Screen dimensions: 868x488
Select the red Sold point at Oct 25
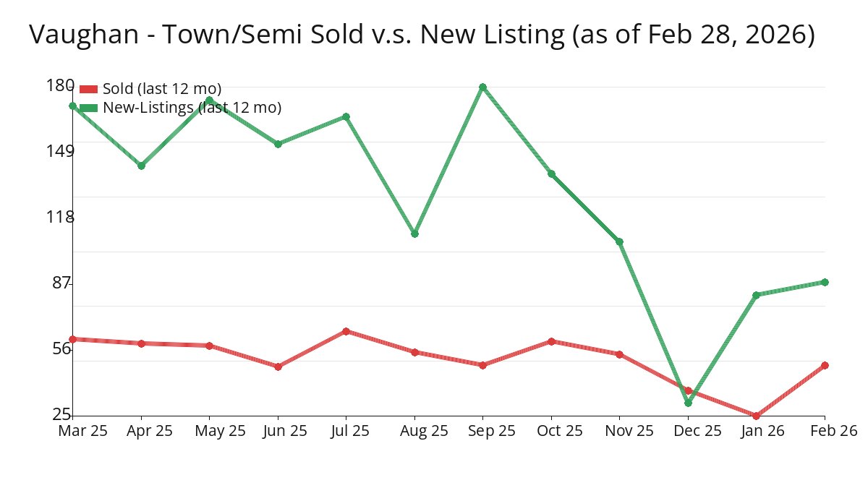(x=551, y=341)
